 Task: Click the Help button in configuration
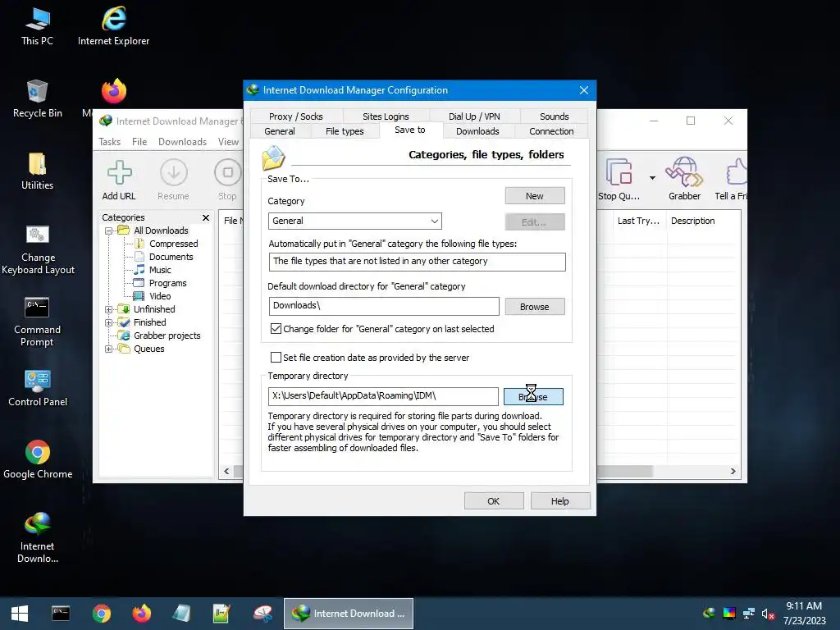tap(559, 501)
